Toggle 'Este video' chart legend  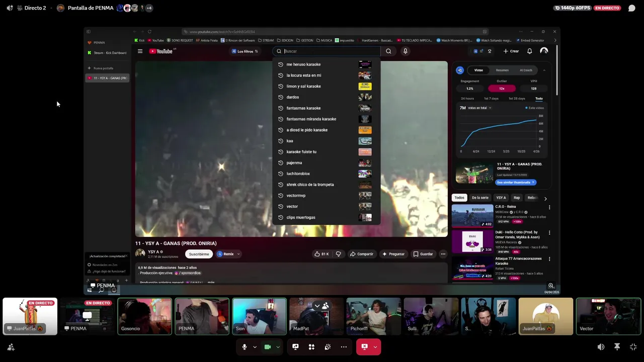click(x=534, y=108)
